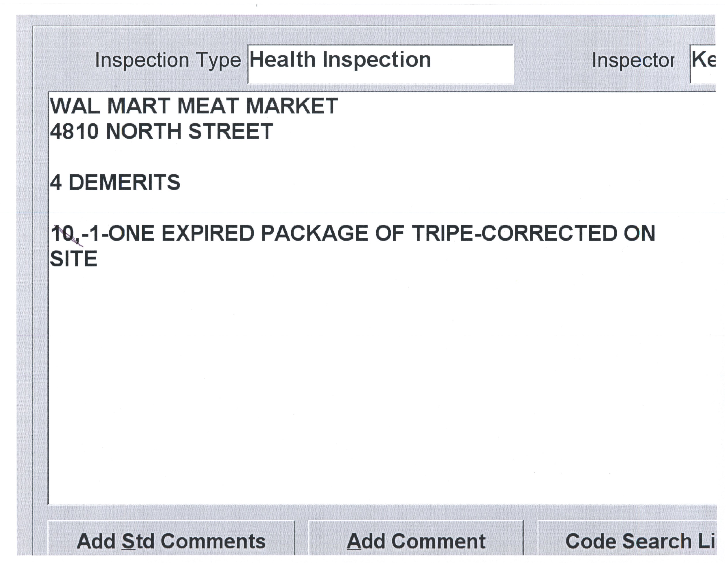
Task: Click the word PACKAGE in the comments
Action: click(x=314, y=233)
